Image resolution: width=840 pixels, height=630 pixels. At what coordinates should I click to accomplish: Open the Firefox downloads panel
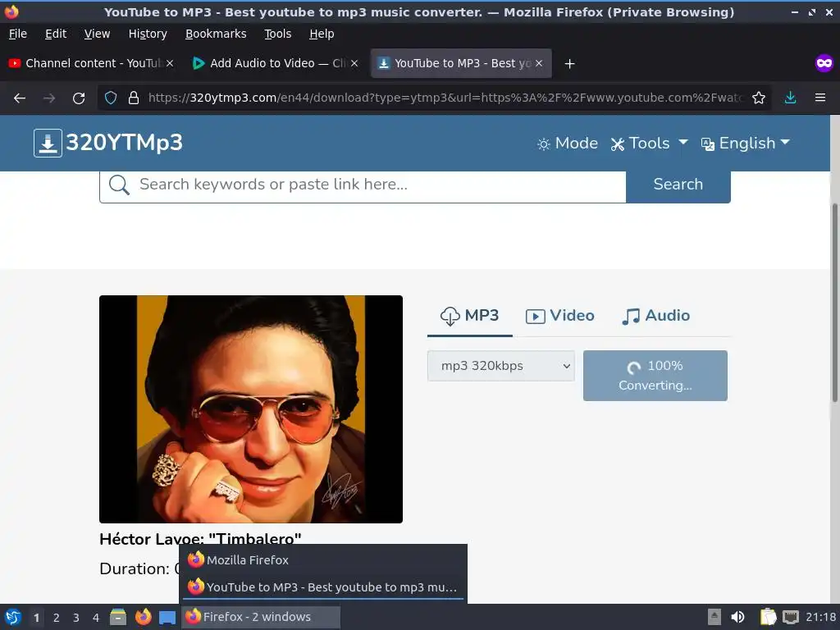point(790,98)
